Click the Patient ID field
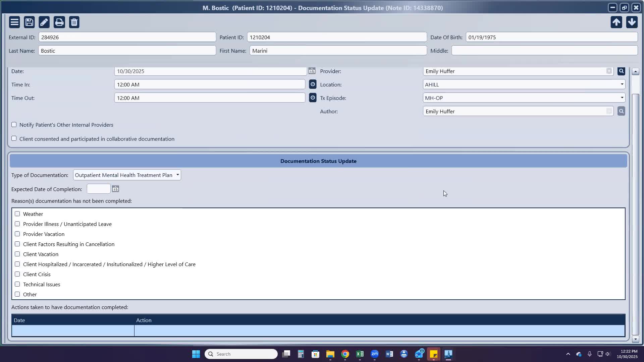Viewport: 644px width, 362px height. pos(337,37)
